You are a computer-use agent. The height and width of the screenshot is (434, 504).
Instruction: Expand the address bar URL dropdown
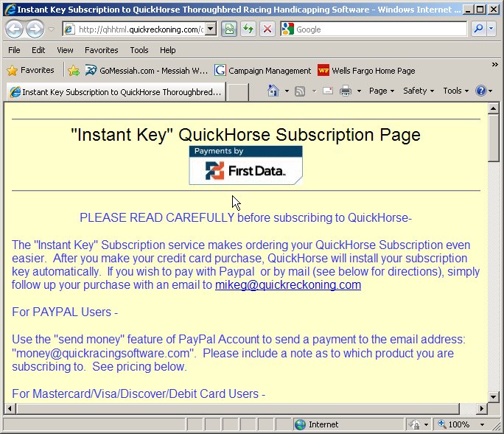pyautogui.click(x=210, y=29)
